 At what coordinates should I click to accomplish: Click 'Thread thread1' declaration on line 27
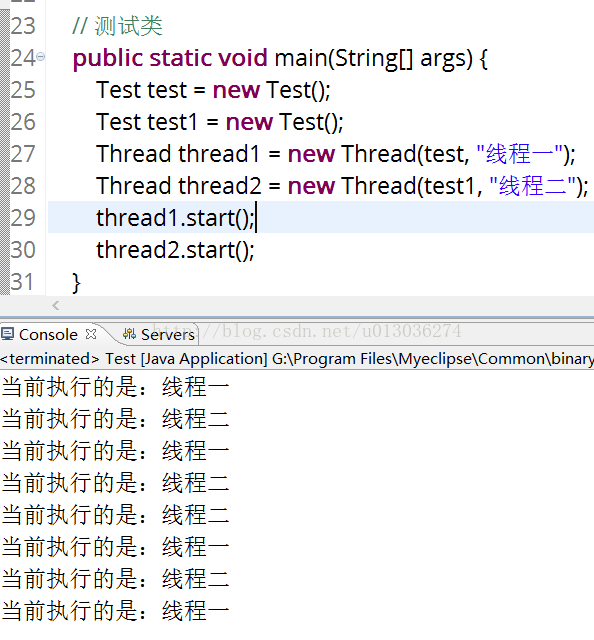click(178, 154)
